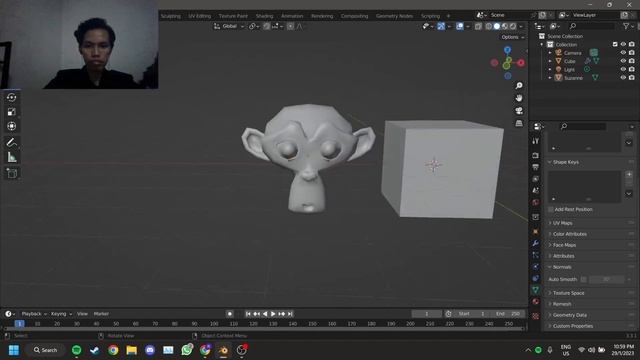Hide the Camera in the outliner
Screen dimensions: 640x360
pyautogui.click(x=623, y=53)
